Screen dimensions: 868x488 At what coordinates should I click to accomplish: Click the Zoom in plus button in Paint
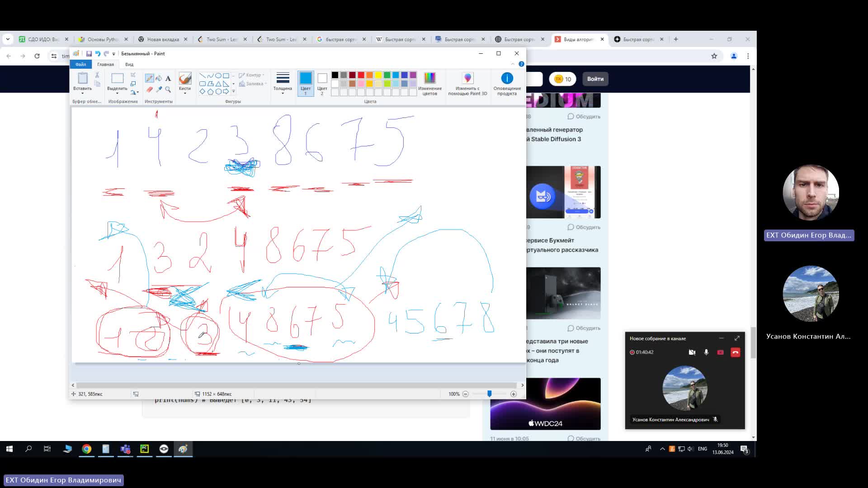(x=514, y=394)
